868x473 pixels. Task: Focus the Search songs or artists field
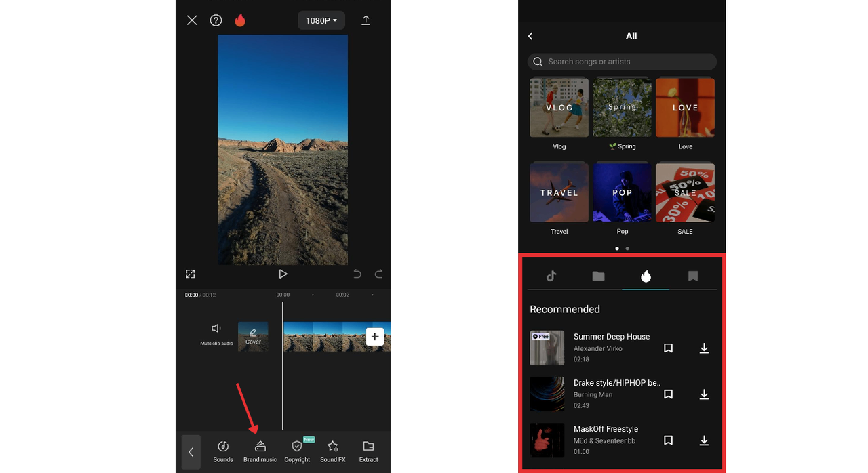coord(622,62)
